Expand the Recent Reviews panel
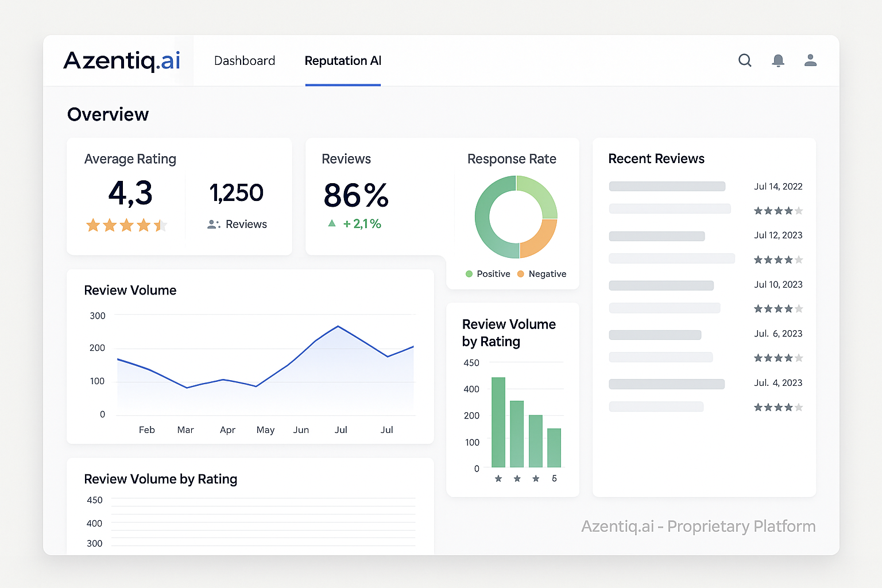Screen dimensions: 882x588 pyautogui.click(x=656, y=158)
